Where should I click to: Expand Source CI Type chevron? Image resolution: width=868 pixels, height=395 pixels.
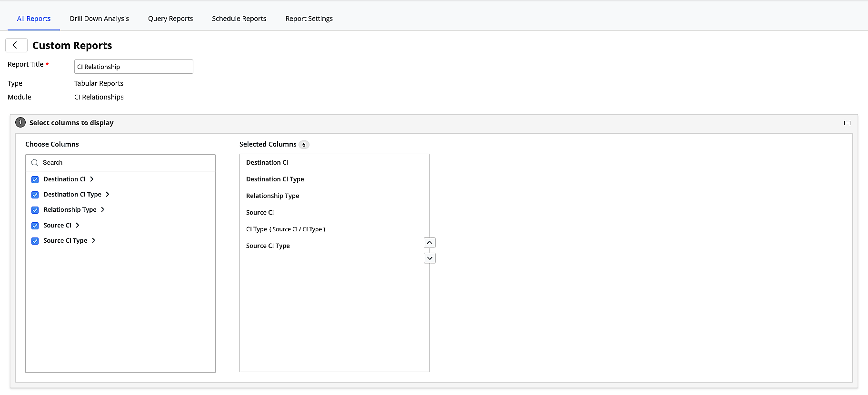coord(94,240)
